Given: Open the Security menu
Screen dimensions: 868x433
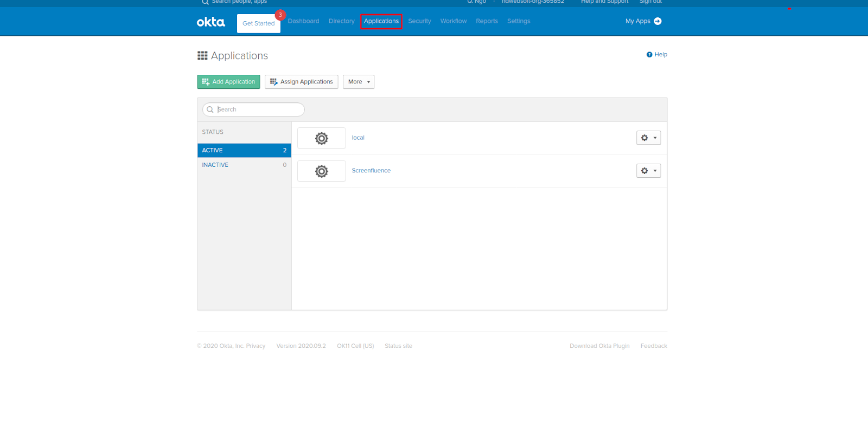Looking at the screenshot, I should click(419, 21).
